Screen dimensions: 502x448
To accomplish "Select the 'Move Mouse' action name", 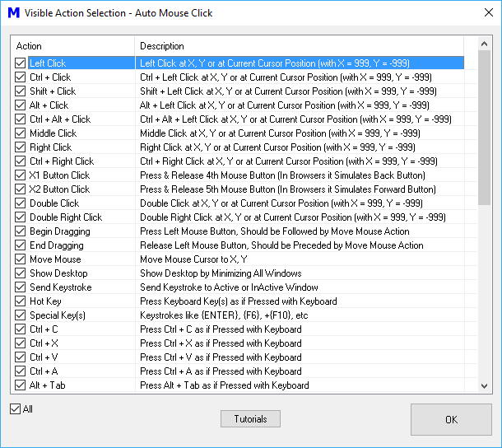I will 55,259.
